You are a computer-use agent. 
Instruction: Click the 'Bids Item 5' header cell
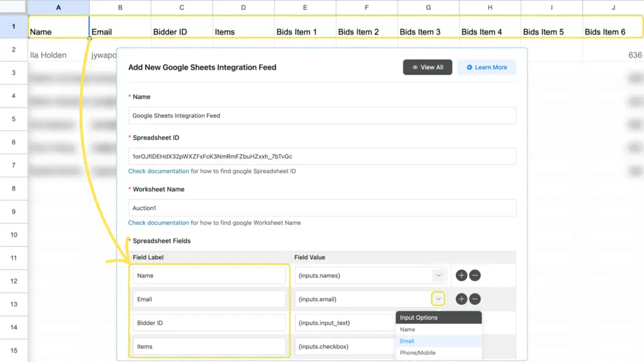(x=552, y=27)
